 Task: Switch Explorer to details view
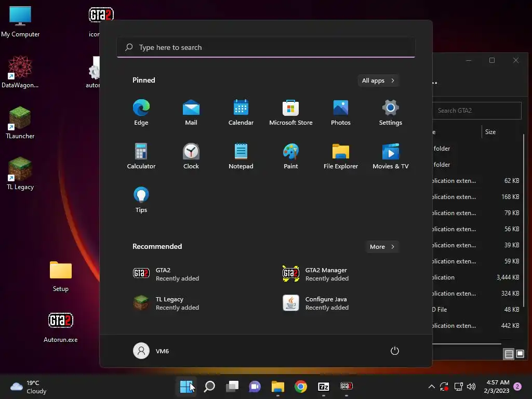tap(509, 354)
